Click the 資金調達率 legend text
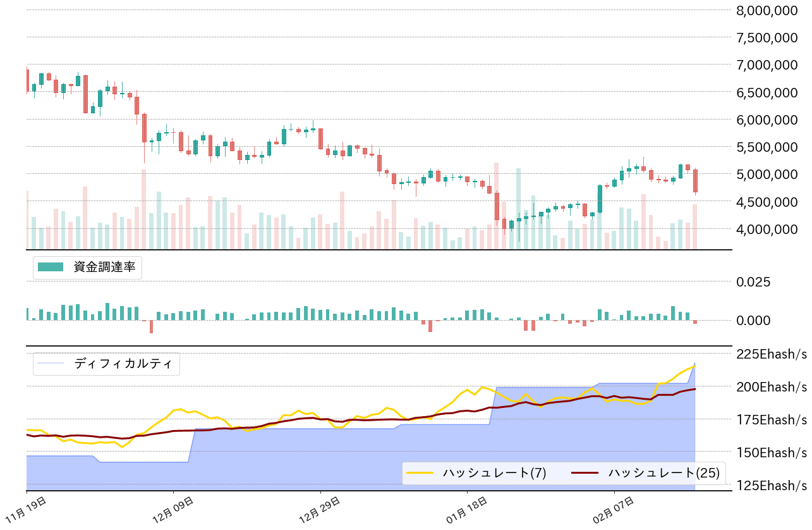Viewport: 812px width, 530px height. (x=104, y=267)
